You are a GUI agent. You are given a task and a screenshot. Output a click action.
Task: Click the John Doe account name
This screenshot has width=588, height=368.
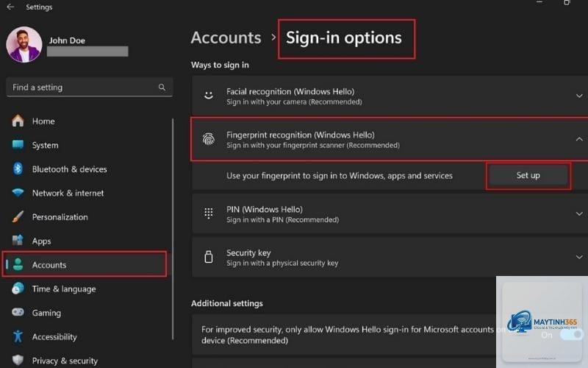pos(67,40)
